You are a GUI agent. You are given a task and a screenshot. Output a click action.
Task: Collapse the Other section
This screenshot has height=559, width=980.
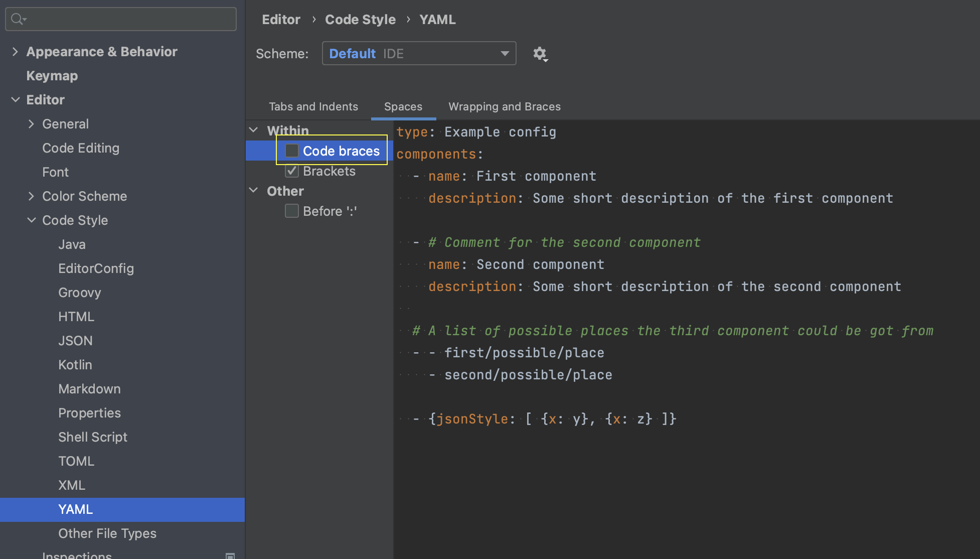pos(253,190)
